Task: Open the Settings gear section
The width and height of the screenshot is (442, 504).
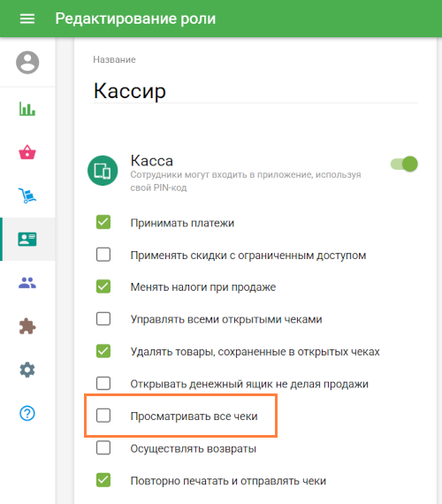Action: pyautogui.click(x=27, y=370)
